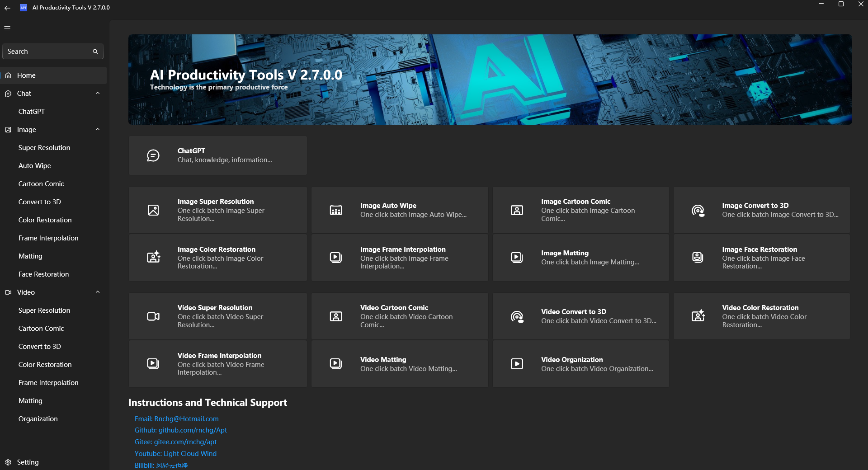The width and height of the screenshot is (868, 470).
Task: Open the Github repository link
Action: 180,430
